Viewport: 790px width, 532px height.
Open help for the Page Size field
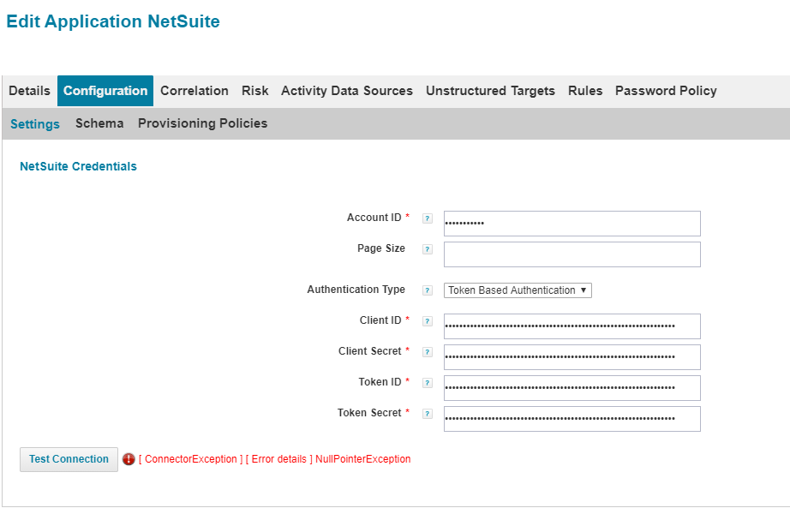(x=427, y=249)
